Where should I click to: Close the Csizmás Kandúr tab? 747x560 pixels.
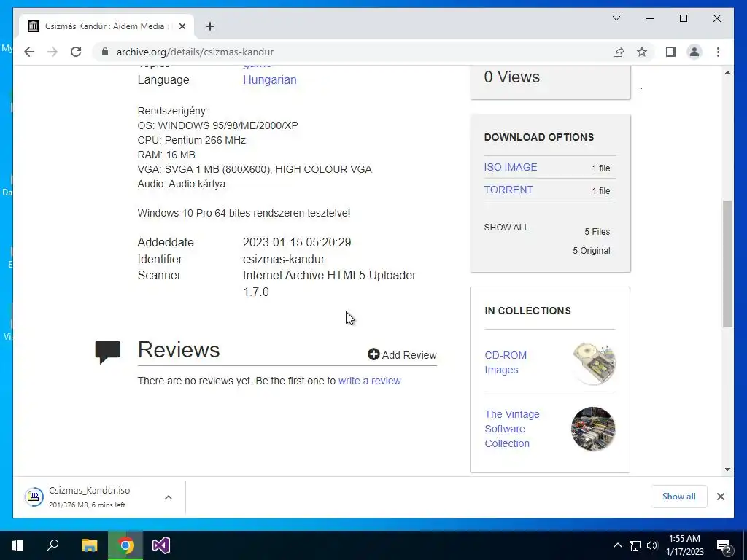pos(182,26)
